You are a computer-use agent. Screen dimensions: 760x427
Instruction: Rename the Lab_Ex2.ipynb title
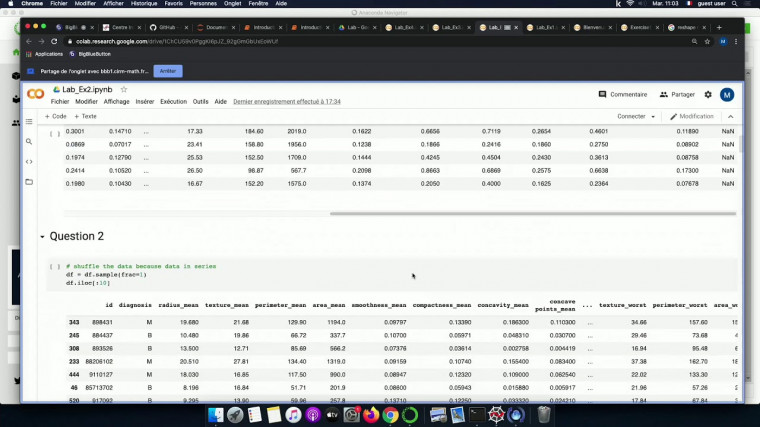(x=87, y=90)
